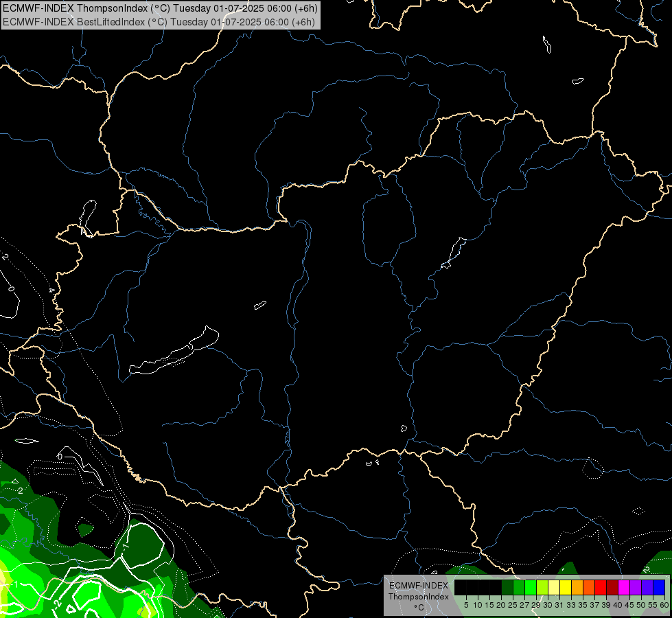Click legend scale value 15
Image resolution: width=672 pixels, height=618 pixels.
coord(490,605)
